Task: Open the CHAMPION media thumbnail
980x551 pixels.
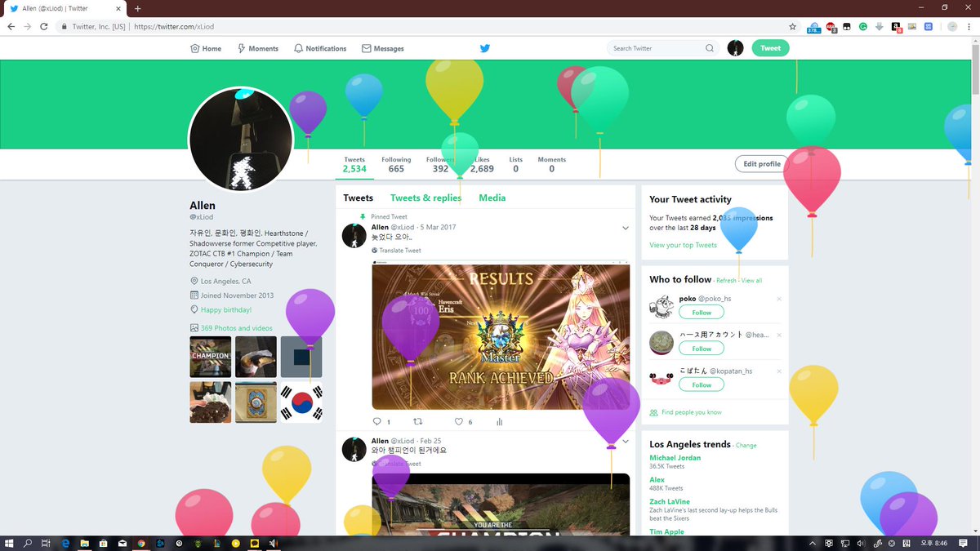Action: pyautogui.click(x=211, y=357)
